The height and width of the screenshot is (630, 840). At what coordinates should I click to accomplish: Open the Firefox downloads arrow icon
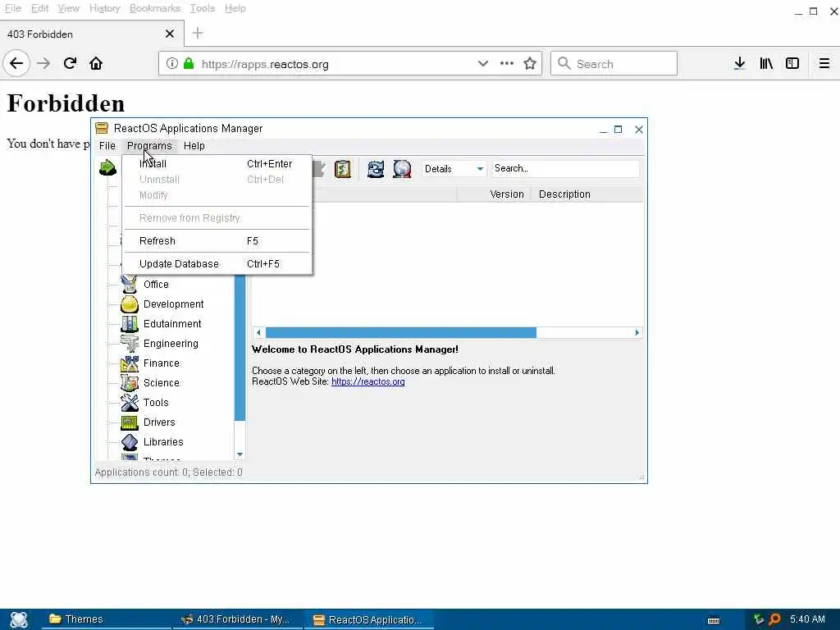click(739, 64)
